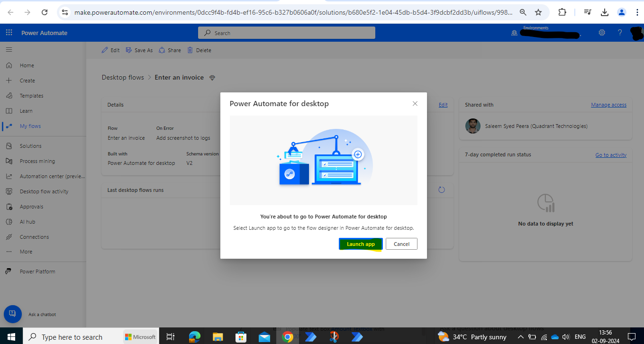Screen dimensions: 644x344
Task: Open Mail app from the taskbar
Action: 264,337
